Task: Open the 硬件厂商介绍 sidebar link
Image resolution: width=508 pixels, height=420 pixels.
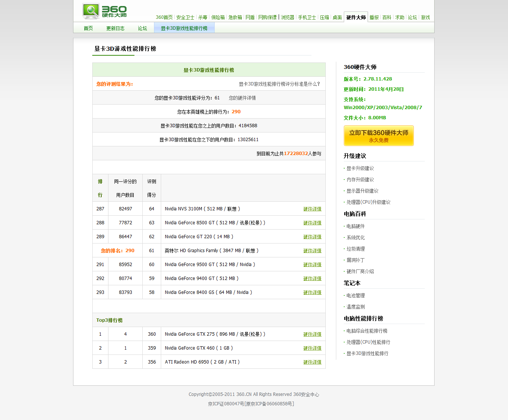Action: click(x=360, y=271)
